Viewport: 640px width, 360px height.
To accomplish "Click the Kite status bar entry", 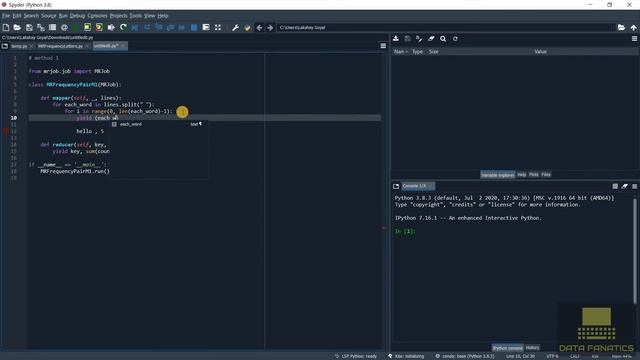I will [406, 356].
